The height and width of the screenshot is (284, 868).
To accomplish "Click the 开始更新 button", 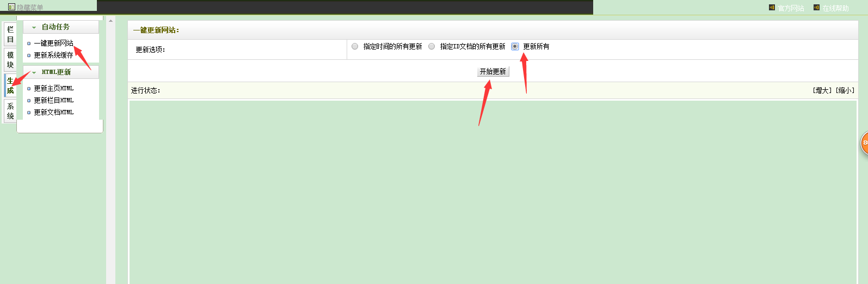I will pyautogui.click(x=493, y=72).
